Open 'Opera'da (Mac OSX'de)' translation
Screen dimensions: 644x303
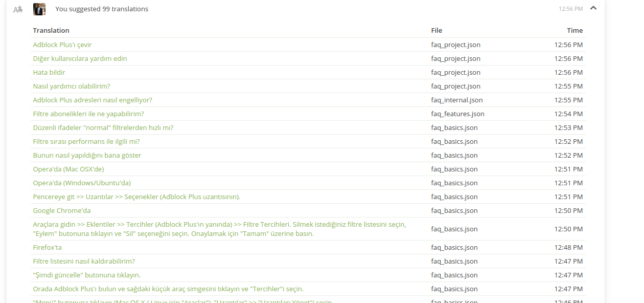(68, 169)
